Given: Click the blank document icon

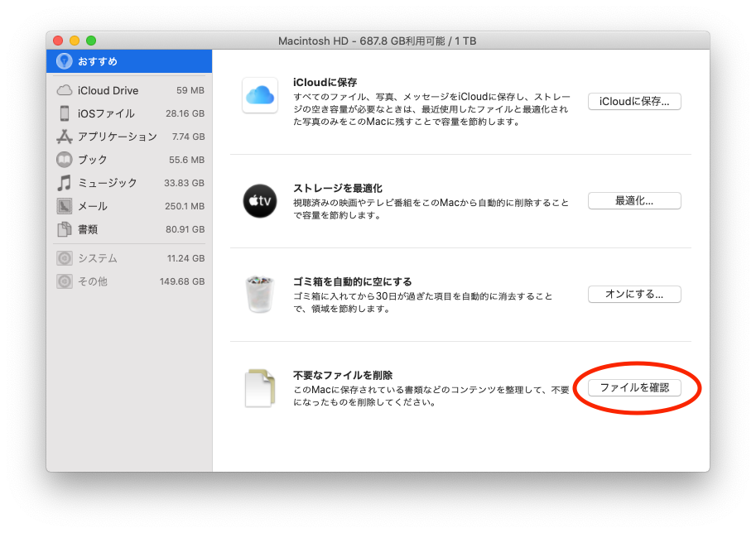Looking at the screenshot, I should click(260, 388).
